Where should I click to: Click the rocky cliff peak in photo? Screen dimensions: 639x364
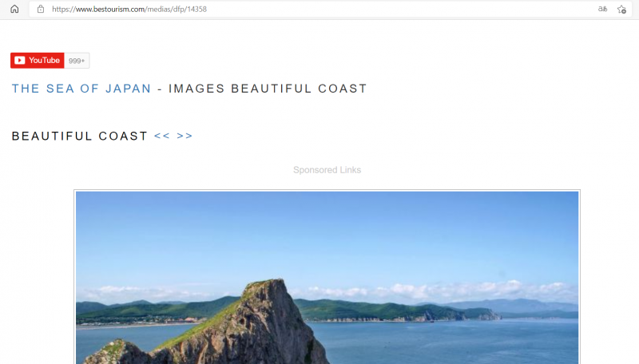(x=268, y=292)
